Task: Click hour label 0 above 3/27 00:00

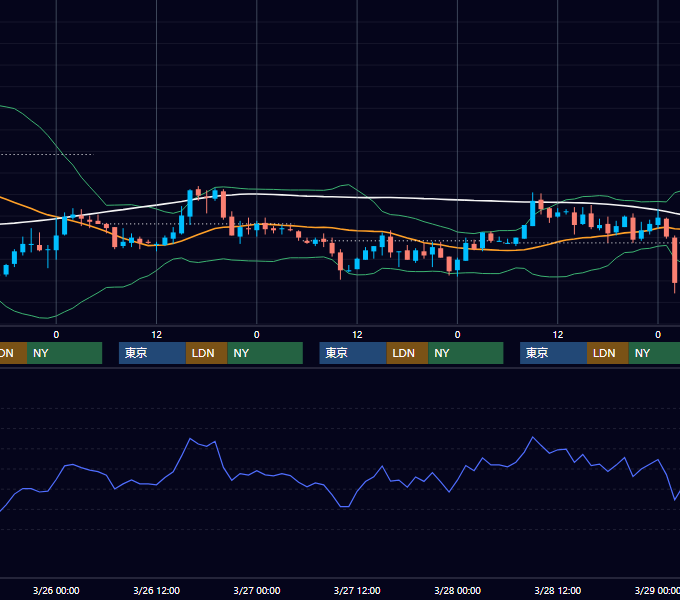Action: click(257, 335)
